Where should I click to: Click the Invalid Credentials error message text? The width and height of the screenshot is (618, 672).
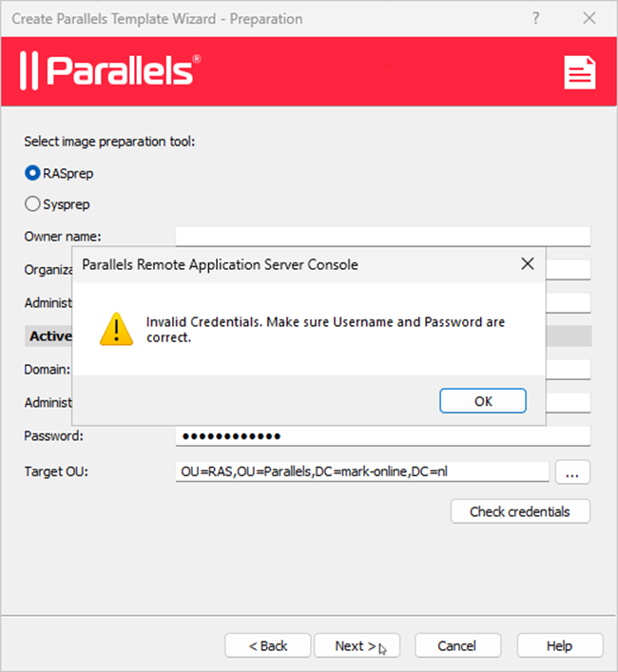point(325,329)
